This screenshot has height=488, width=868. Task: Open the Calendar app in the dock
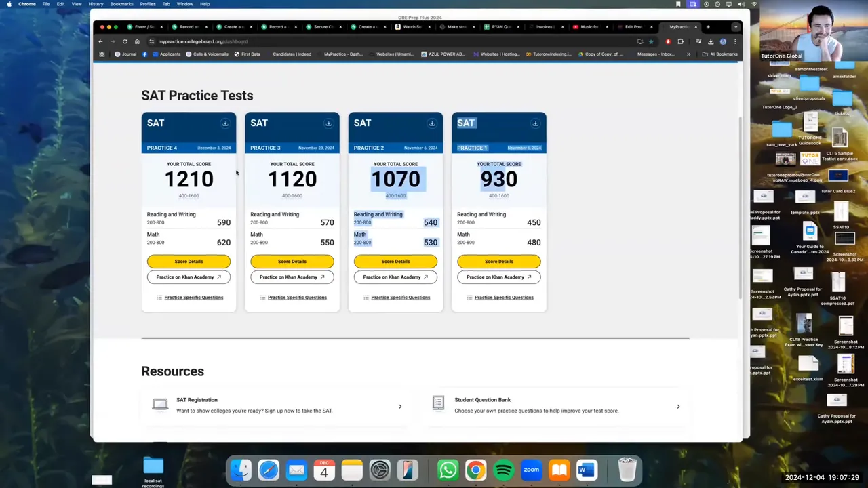(x=324, y=470)
